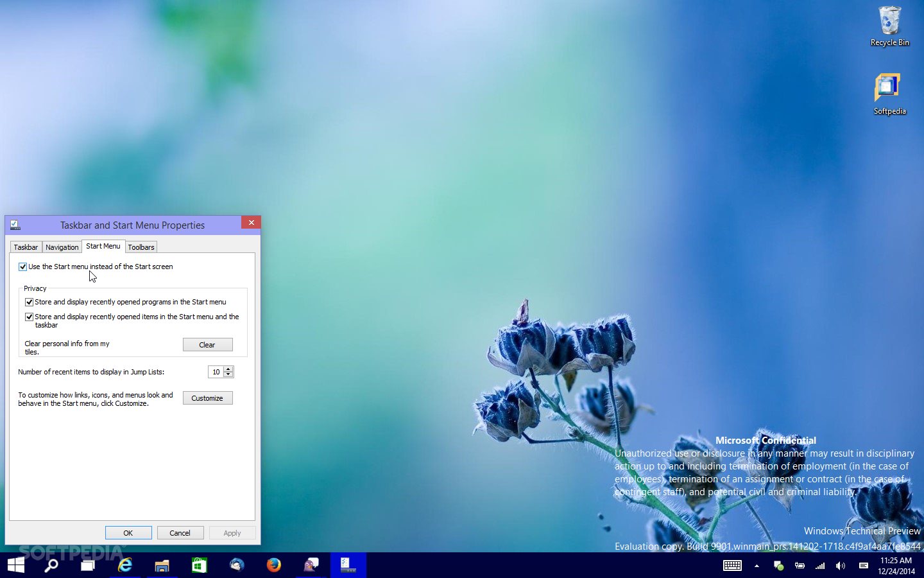
Task: Open the Recycle Bin desktop icon
Action: click(889, 27)
